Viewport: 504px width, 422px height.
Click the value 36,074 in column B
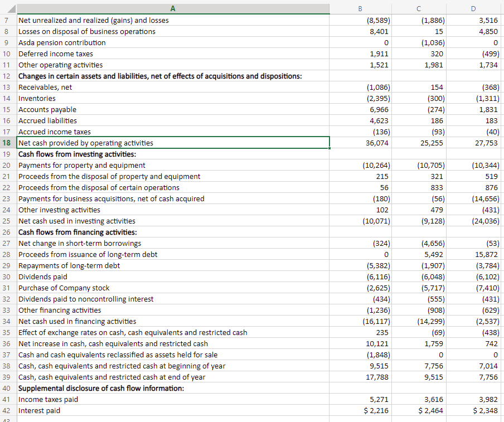360,143
